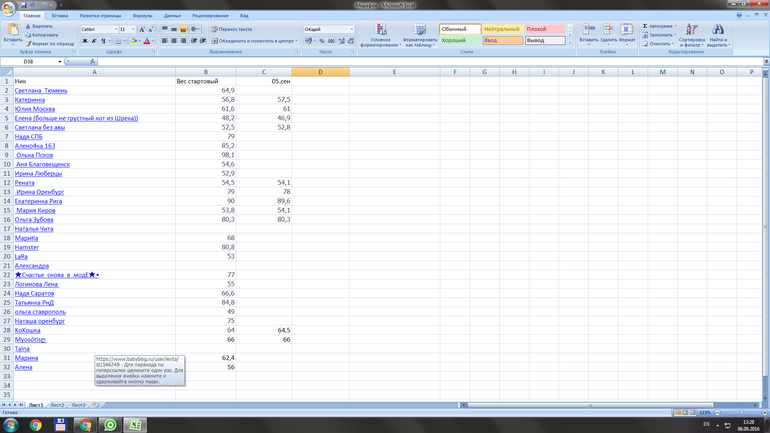This screenshot has height=433, width=770.
Task: Open the Светлана Тюмень hyperlink
Action: [x=41, y=91]
